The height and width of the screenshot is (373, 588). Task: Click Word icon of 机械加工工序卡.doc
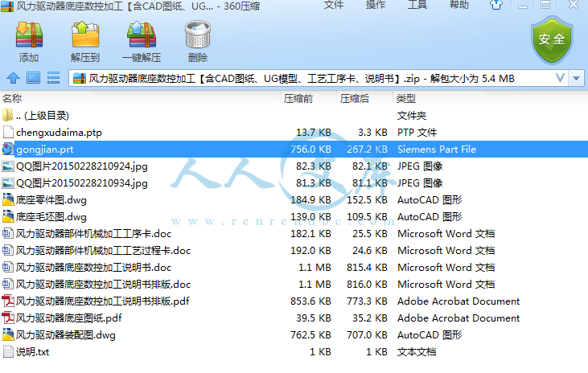click(8, 233)
